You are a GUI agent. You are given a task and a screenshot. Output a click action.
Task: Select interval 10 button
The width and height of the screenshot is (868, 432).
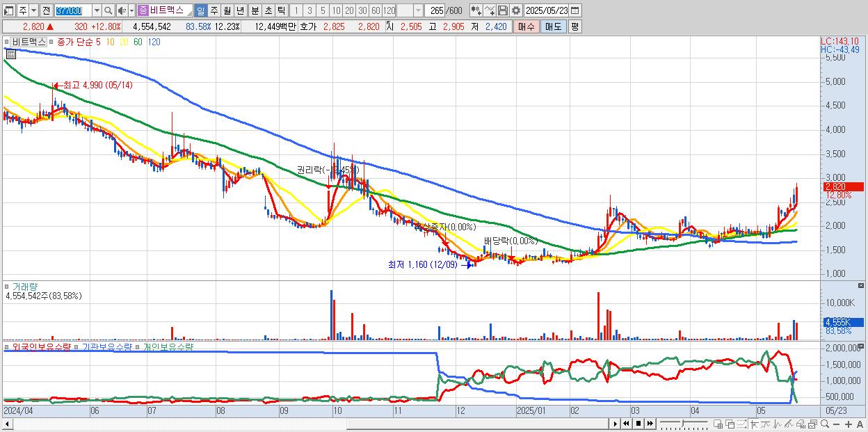(x=336, y=10)
